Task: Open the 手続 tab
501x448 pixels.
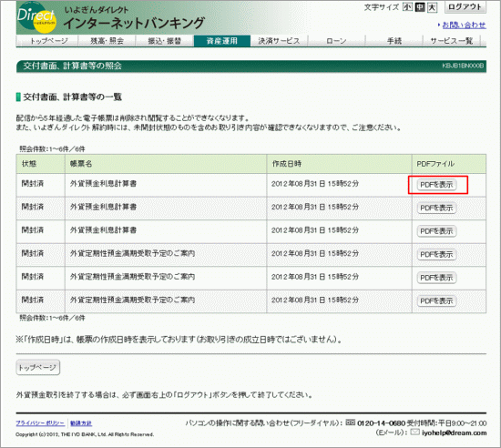Action: tap(394, 41)
